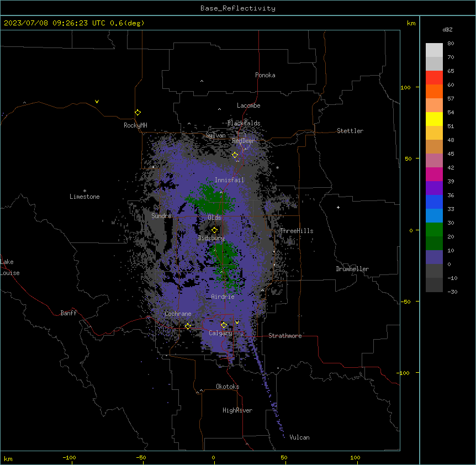
Task: Click the HighRiver label
Action: click(237, 410)
